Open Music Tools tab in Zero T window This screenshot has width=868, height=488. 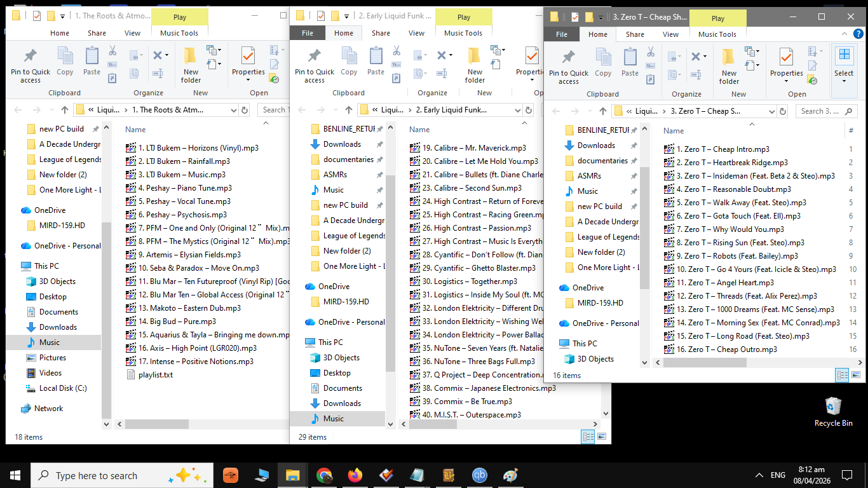pos(717,34)
